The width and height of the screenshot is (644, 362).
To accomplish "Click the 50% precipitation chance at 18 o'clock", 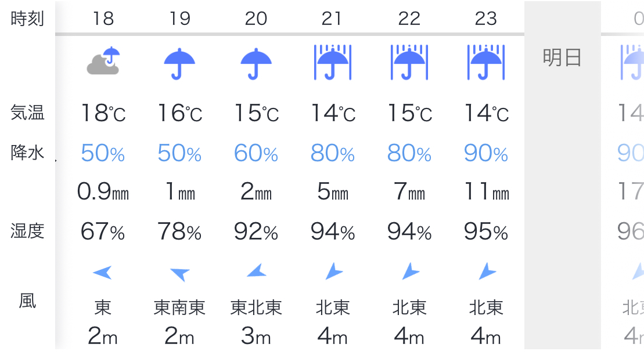I will click(103, 153).
